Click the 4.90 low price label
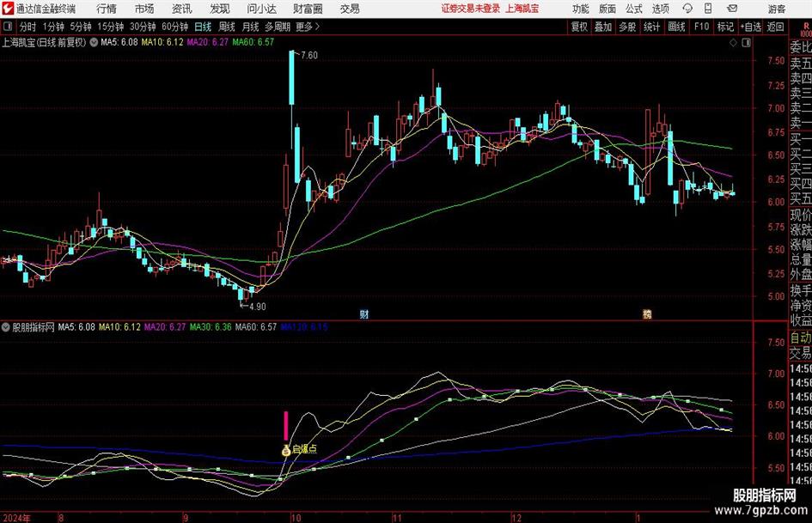 point(258,307)
